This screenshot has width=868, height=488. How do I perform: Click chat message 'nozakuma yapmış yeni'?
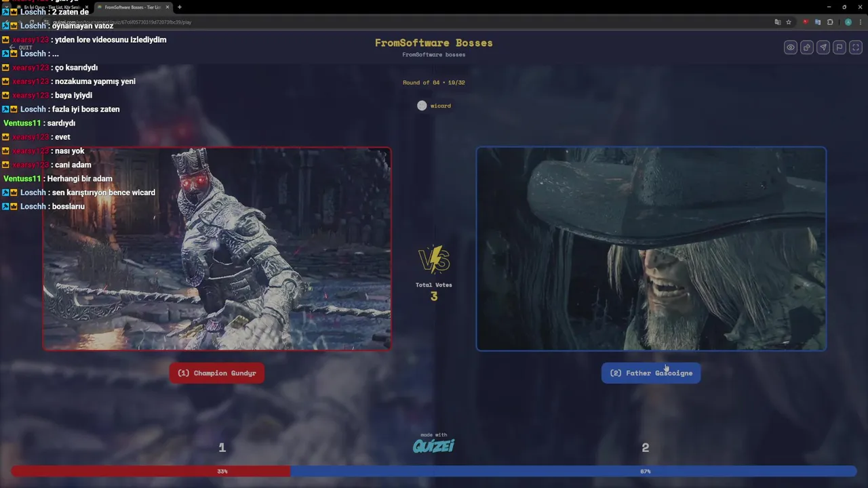[95, 81]
